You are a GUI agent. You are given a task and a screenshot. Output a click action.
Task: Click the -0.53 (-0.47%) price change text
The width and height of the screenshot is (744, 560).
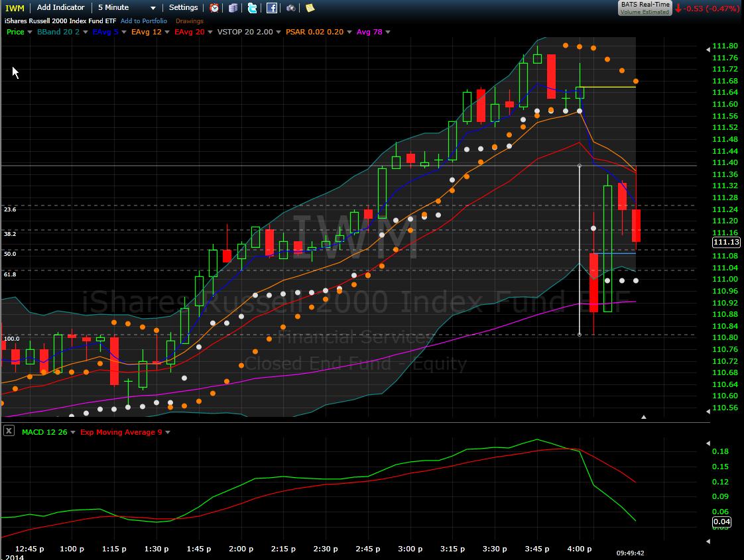pos(712,9)
